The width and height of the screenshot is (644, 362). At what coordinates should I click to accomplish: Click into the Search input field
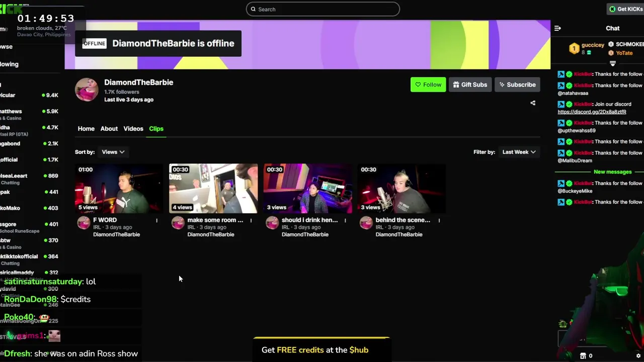323,9
